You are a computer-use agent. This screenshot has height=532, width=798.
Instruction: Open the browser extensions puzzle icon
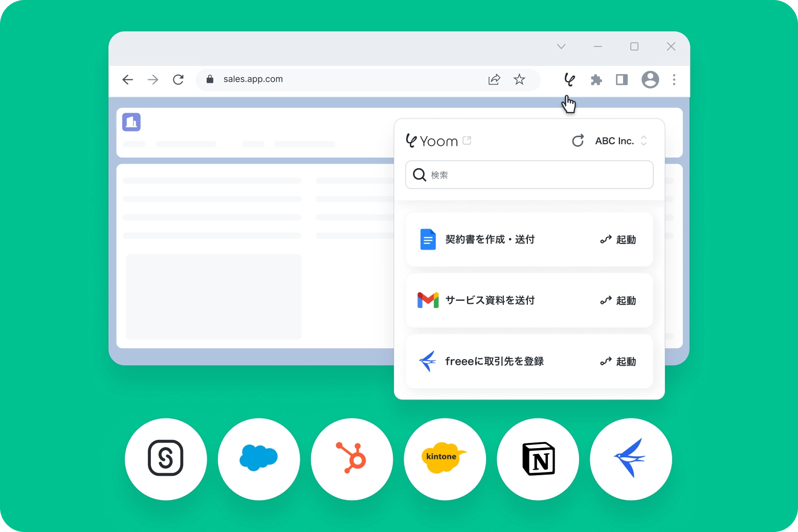[596, 80]
